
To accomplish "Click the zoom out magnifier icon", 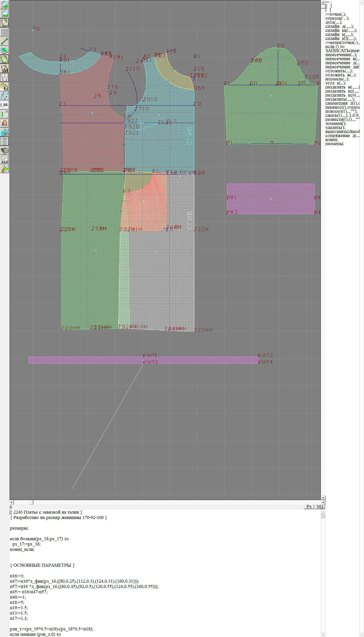I will (5, 14).
